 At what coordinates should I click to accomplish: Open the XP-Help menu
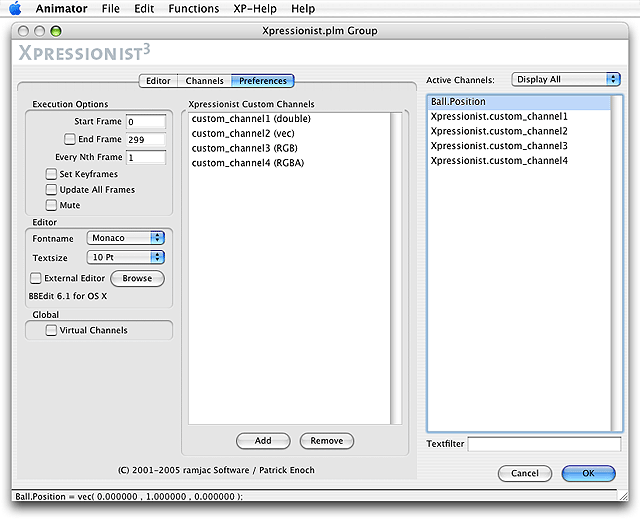coord(255,9)
